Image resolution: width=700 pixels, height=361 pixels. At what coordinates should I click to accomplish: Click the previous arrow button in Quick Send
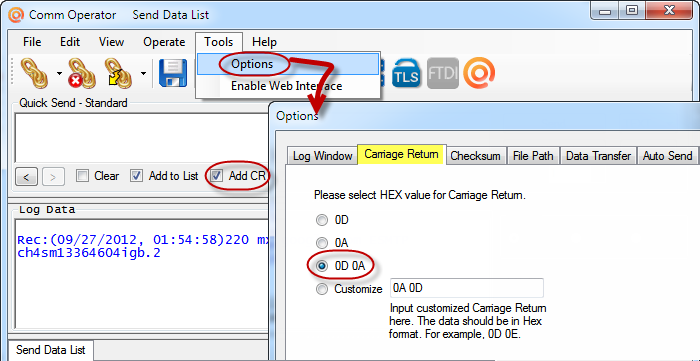pyautogui.click(x=26, y=177)
